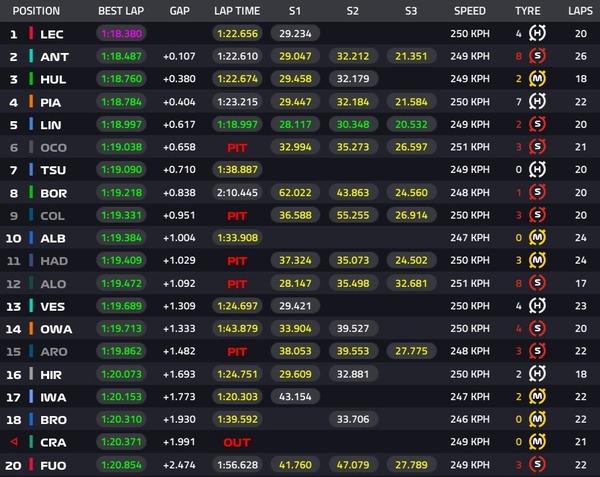600x477 pixels.
Task: Click the hard tyre icon for VES
Action: [x=537, y=306]
